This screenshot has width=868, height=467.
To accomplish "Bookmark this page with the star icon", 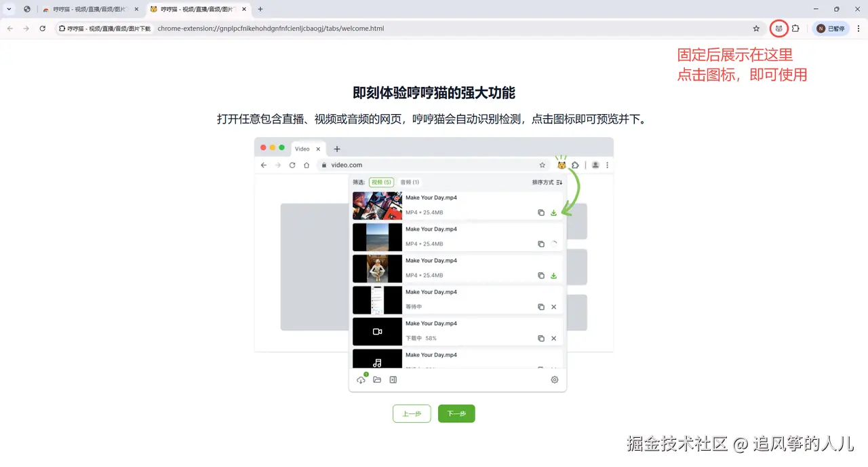I will tap(756, 29).
